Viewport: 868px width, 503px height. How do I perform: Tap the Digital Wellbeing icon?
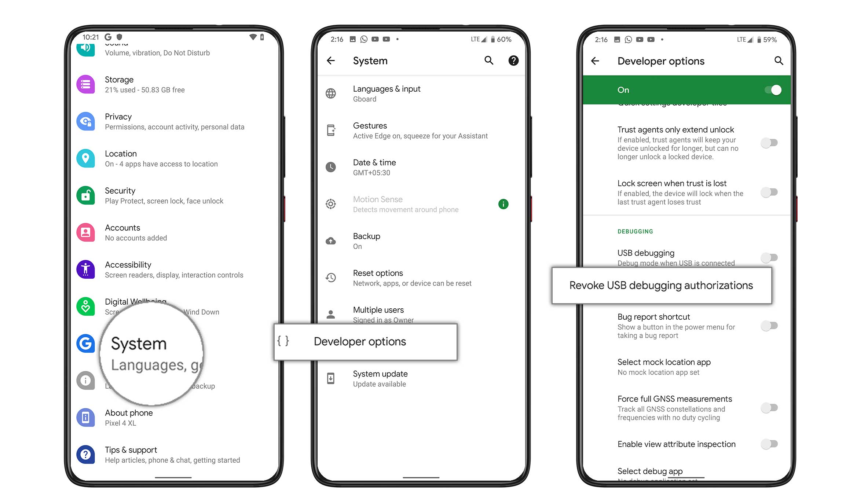(x=85, y=305)
